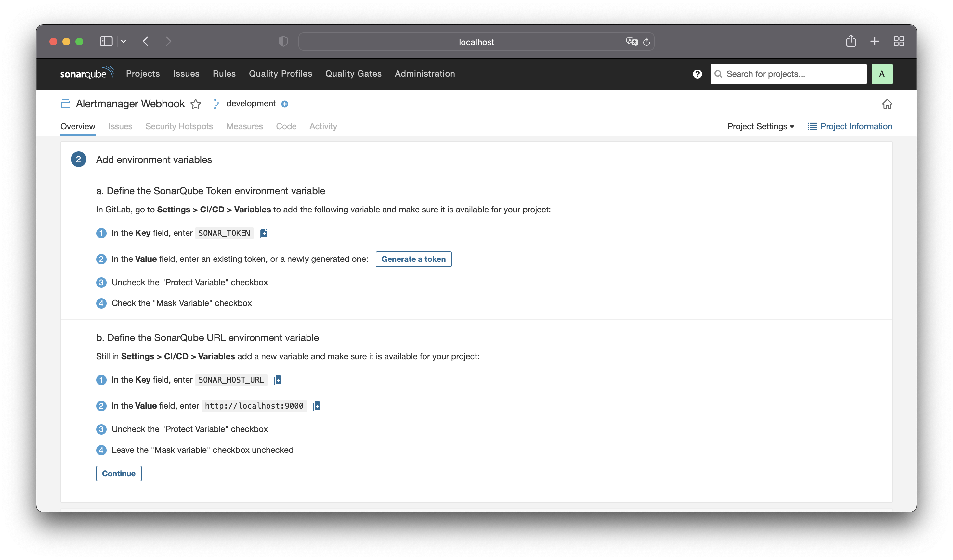Expand the sidebar options chevron in Safari
953x560 pixels.
(124, 42)
